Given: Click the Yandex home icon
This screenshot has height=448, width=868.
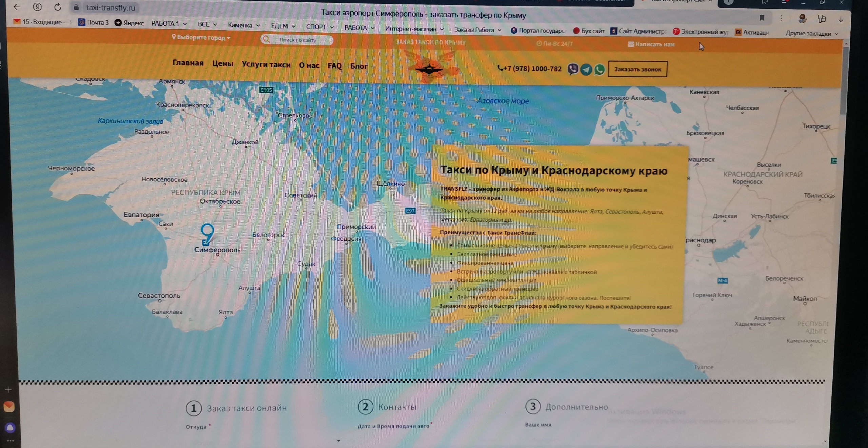Looking at the screenshot, I should click(x=38, y=7).
